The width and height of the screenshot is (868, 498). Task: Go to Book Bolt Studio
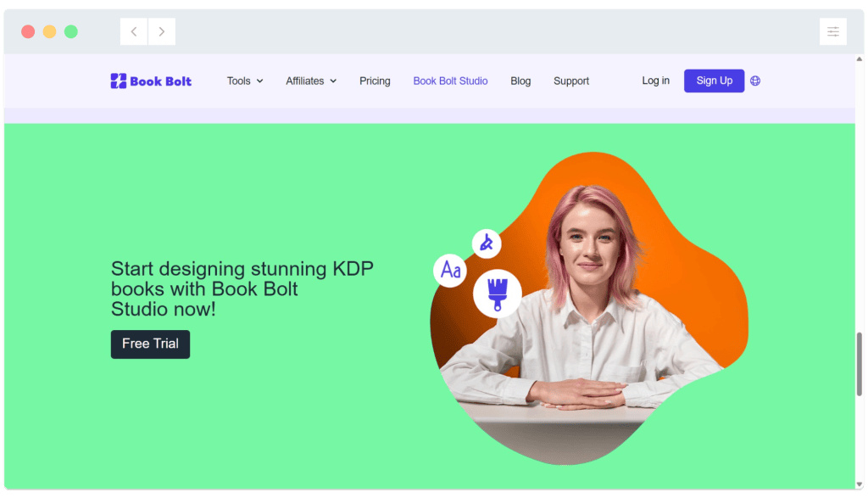(x=450, y=81)
